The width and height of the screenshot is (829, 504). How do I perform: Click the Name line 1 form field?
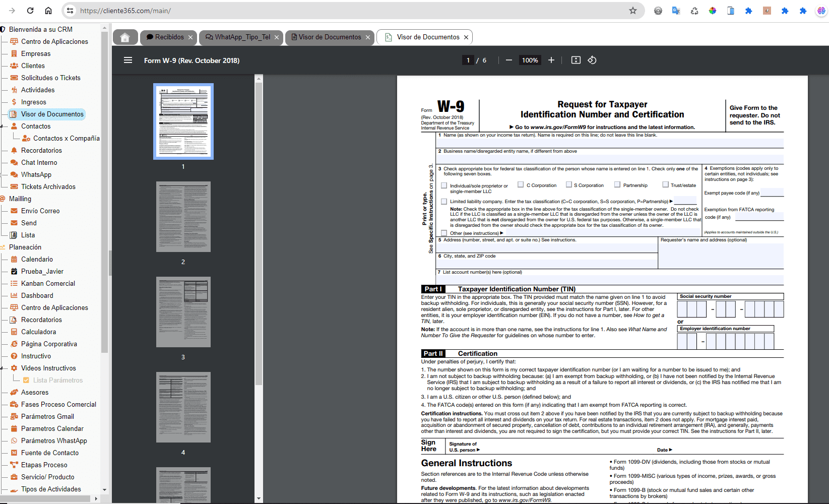(610, 143)
